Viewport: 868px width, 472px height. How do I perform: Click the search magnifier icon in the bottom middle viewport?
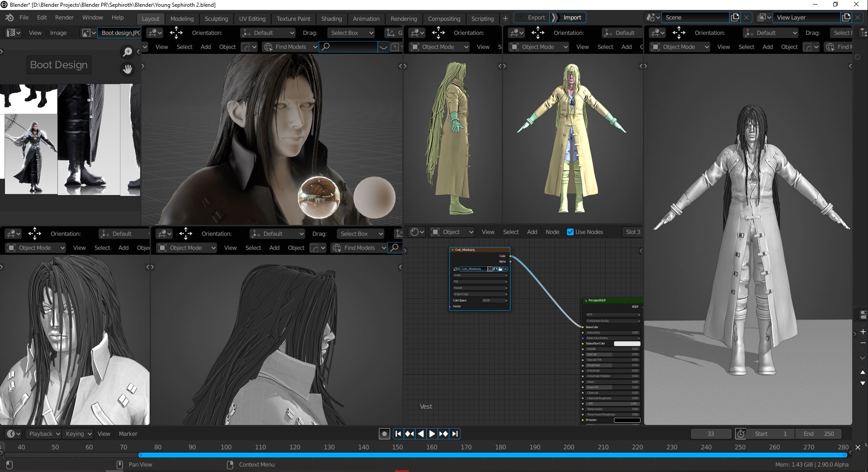point(395,248)
